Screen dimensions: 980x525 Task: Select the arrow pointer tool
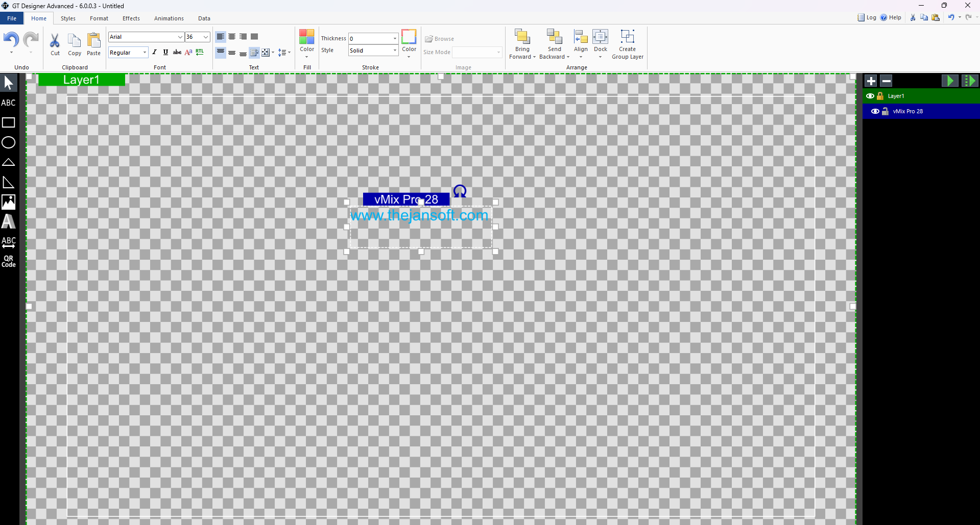pos(9,83)
